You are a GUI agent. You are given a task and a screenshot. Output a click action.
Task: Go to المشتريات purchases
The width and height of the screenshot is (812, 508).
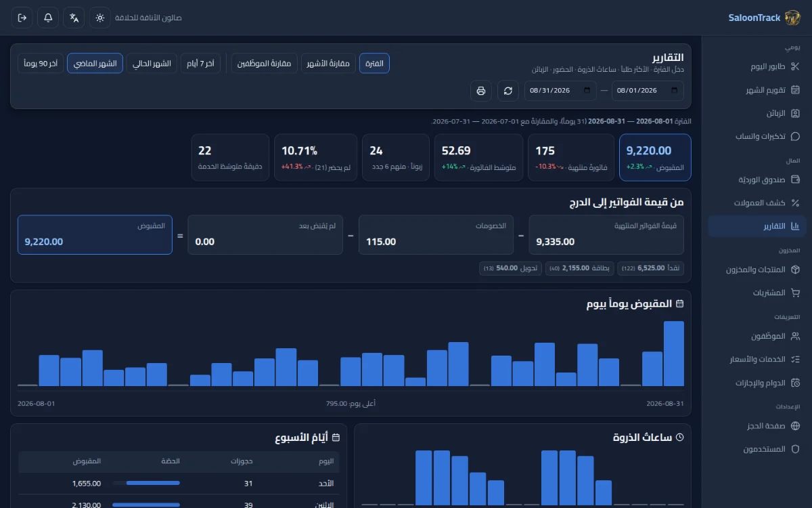tap(757, 293)
